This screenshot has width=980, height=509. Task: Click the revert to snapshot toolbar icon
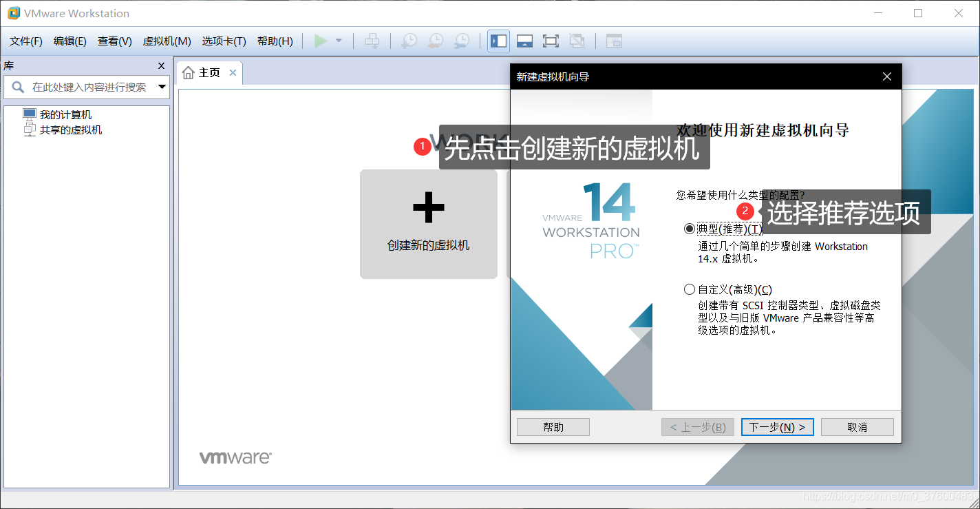point(435,41)
